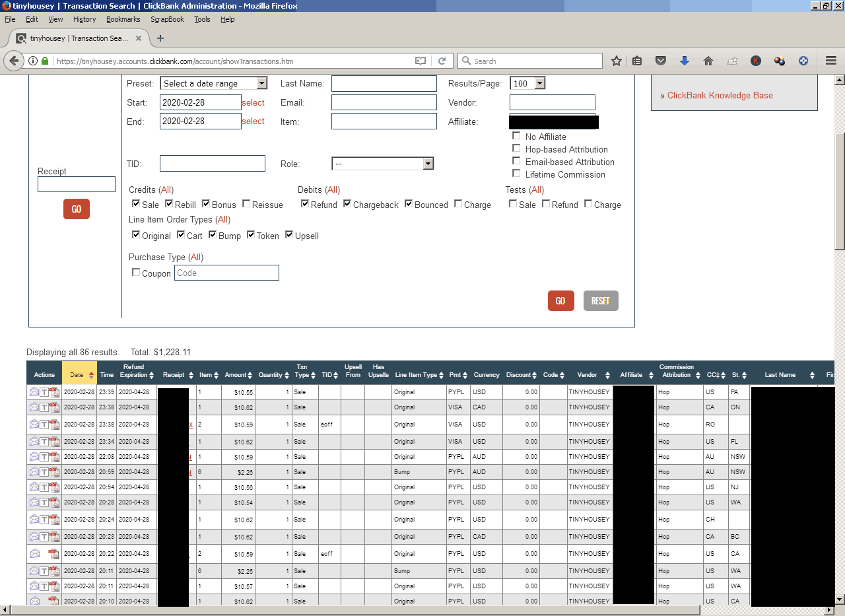Open the Bookmarks menu
Screen dimensions: 845x616
(x=123, y=19)
